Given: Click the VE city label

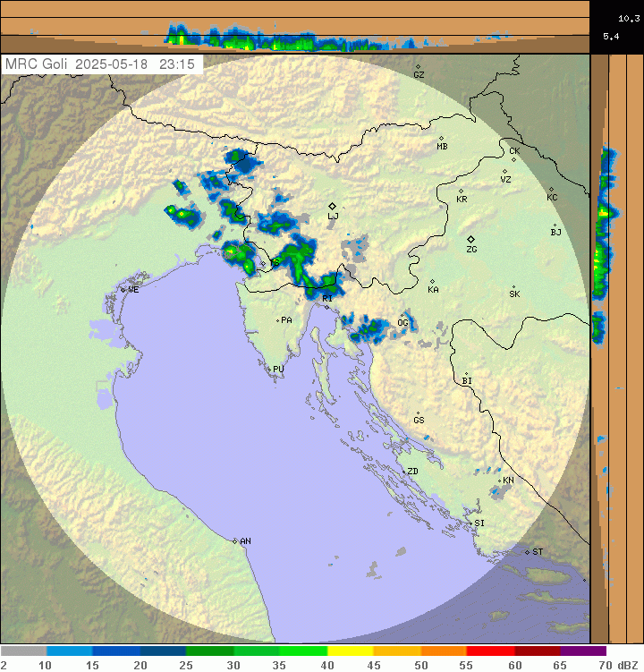Looking at the screenshot, I should point(133,290).
